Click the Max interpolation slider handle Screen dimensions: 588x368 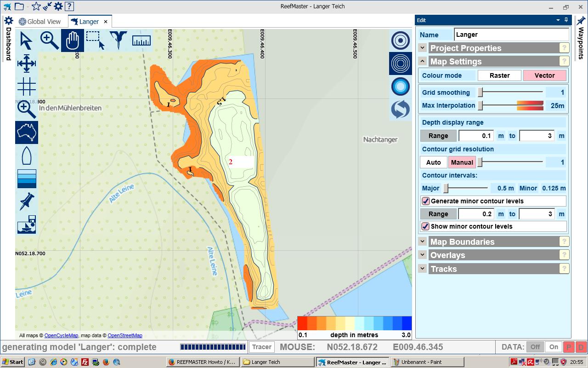481,105
